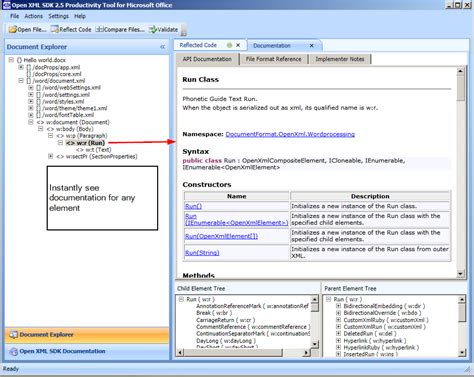Expand Hyperlink ( w:hyperlink ) node
Viewport: 474px width, 377px height.
[x=338, y=340]
